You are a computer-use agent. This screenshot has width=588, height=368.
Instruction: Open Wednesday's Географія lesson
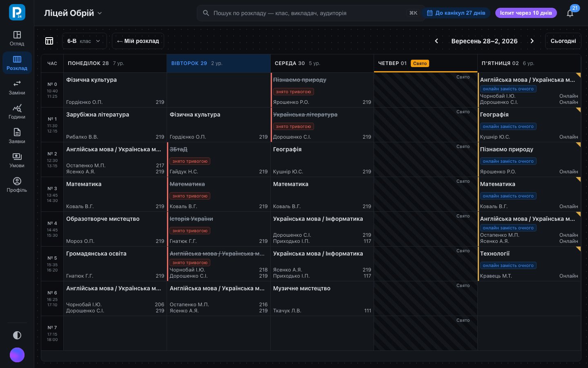coord(322,159)
